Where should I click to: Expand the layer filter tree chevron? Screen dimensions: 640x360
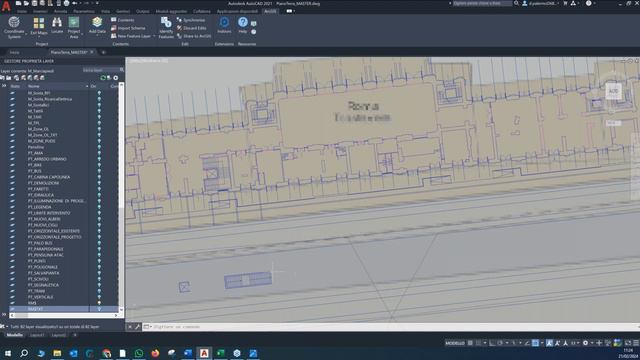click(4, 86)
